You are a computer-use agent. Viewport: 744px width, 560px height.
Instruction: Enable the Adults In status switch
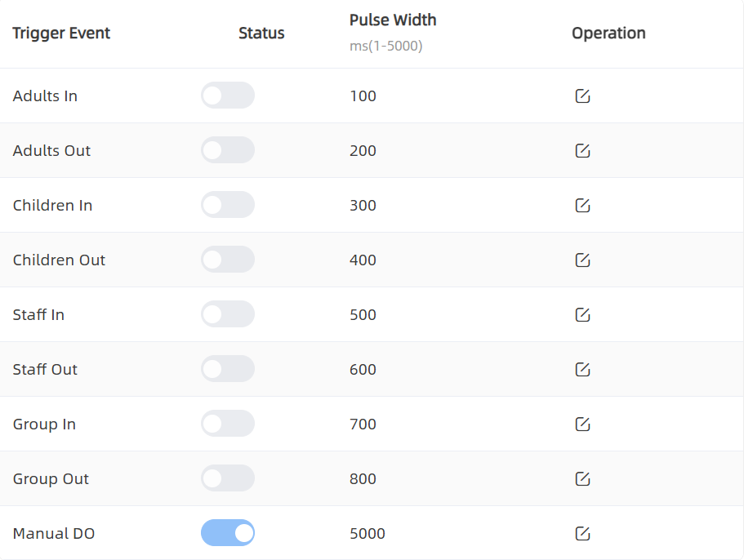click(228, 96)
